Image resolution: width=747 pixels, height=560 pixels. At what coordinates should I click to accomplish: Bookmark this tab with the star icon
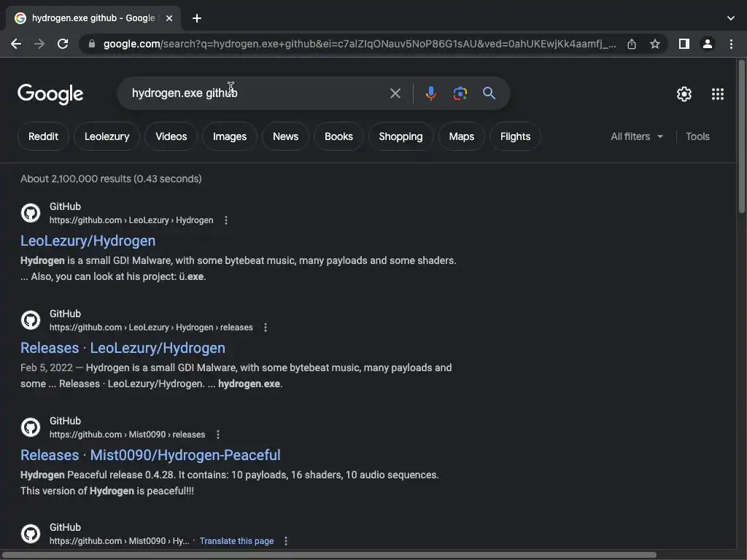click(x=655, y=44)
